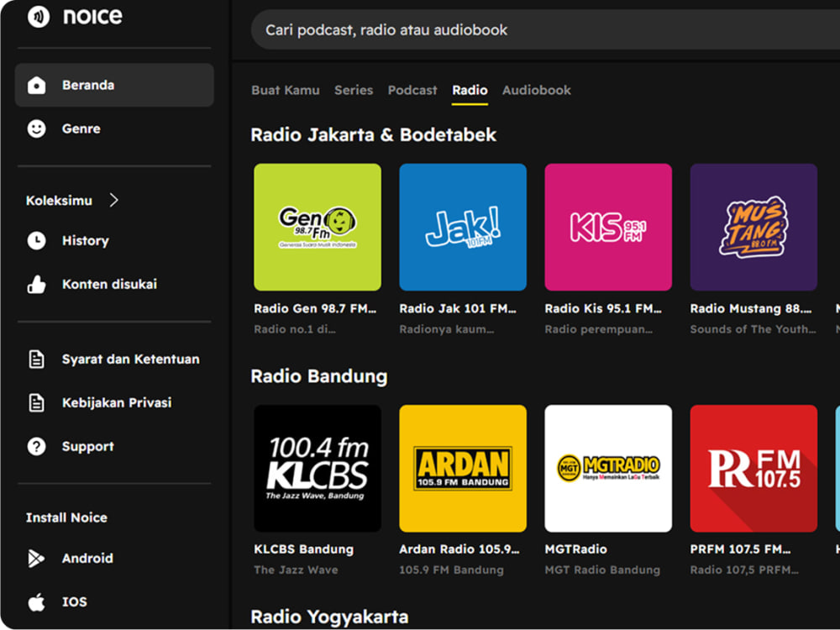This screenshot has width=840, height=630.
Task: Click the search field Cari podcast
Action: pos(545,30)
